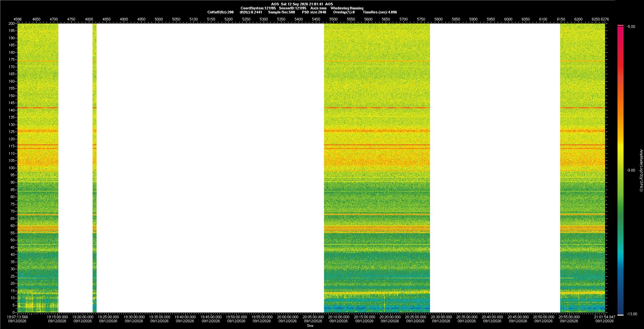The image size is (644, 329).
Task: Click the 21:01:54.847 end time label
Action: click(604, 317)
